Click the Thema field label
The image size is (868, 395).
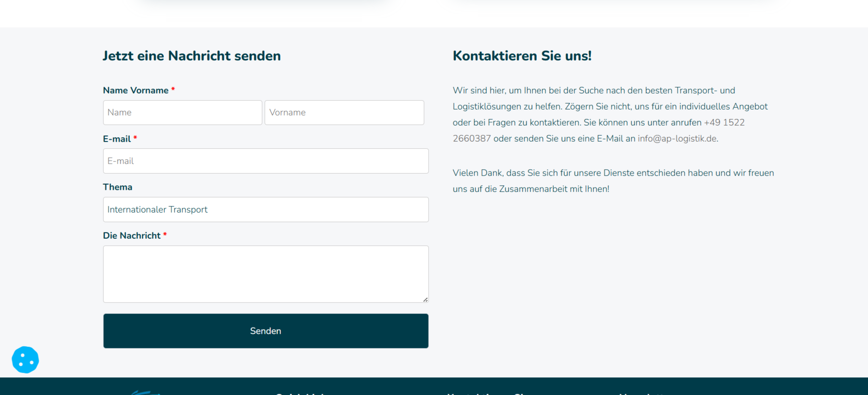pyautogui.click(x=117, y=187)
